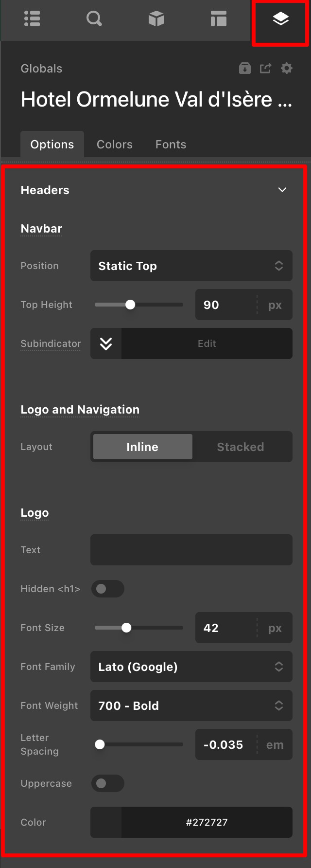Enable the Uppercase toggle
The height and width of the screenshot is (868, 311).
(108, 783)
